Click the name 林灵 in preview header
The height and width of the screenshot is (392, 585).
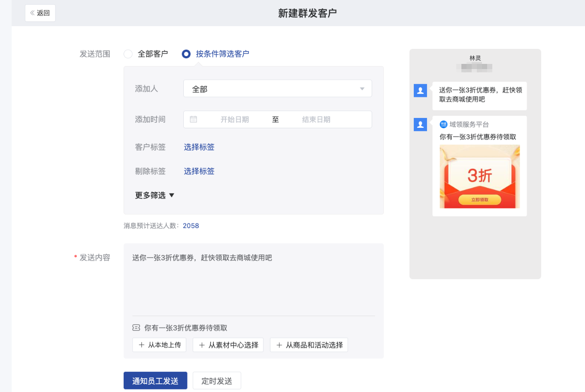(475, 58)
